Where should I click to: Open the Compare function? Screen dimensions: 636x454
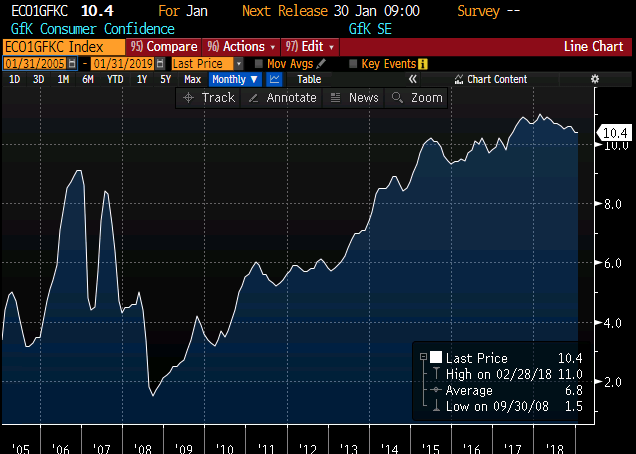point(164,47)
